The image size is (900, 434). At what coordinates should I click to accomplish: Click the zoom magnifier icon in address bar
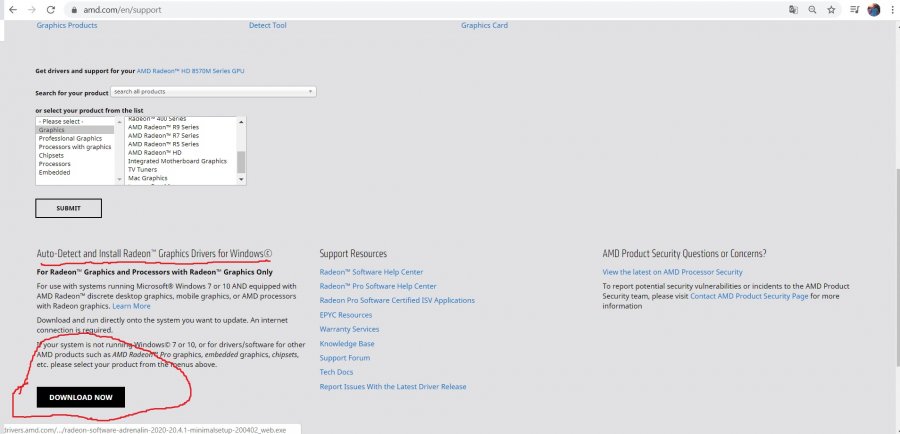(x=812, y=10)
